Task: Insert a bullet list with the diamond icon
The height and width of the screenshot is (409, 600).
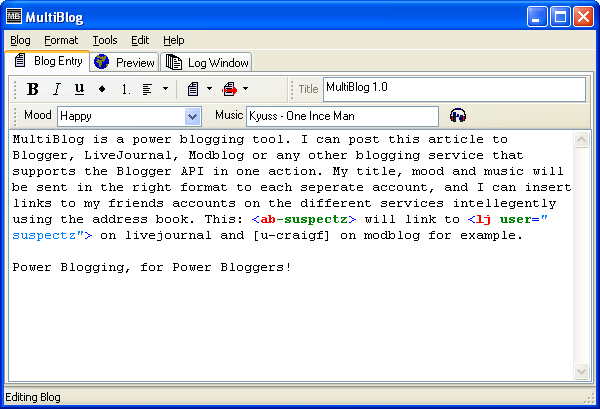Action: pos(102,89)
